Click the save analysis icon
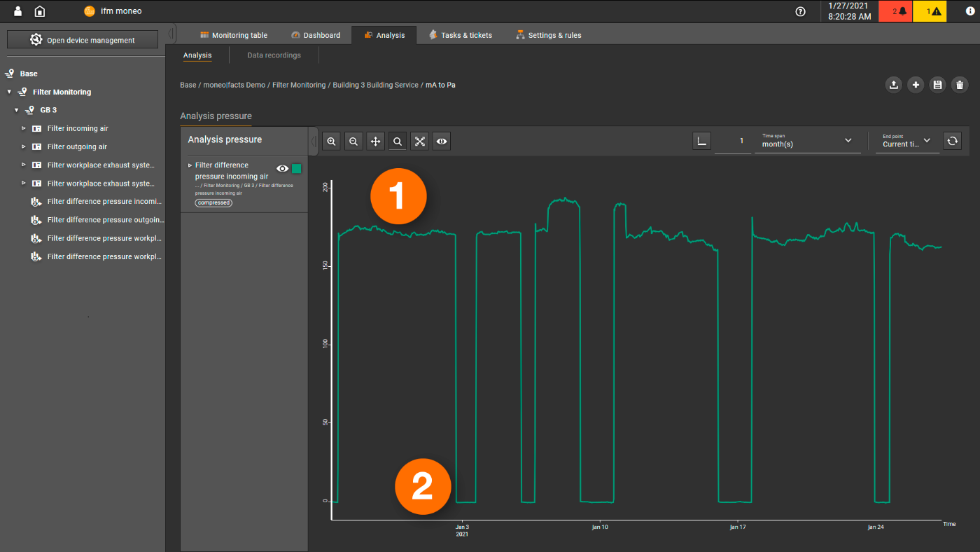The image size is (980, 552). 937,84
